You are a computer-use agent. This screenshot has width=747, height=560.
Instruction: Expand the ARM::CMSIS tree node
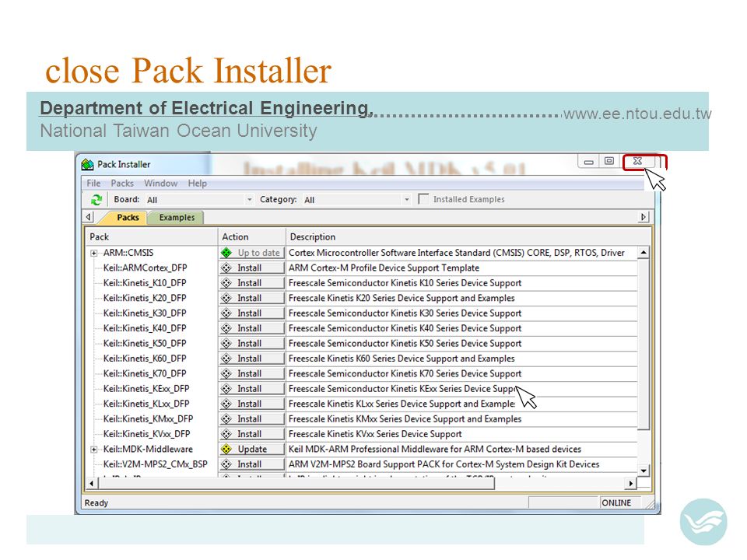pyautogui.click(x=94, y=254)
